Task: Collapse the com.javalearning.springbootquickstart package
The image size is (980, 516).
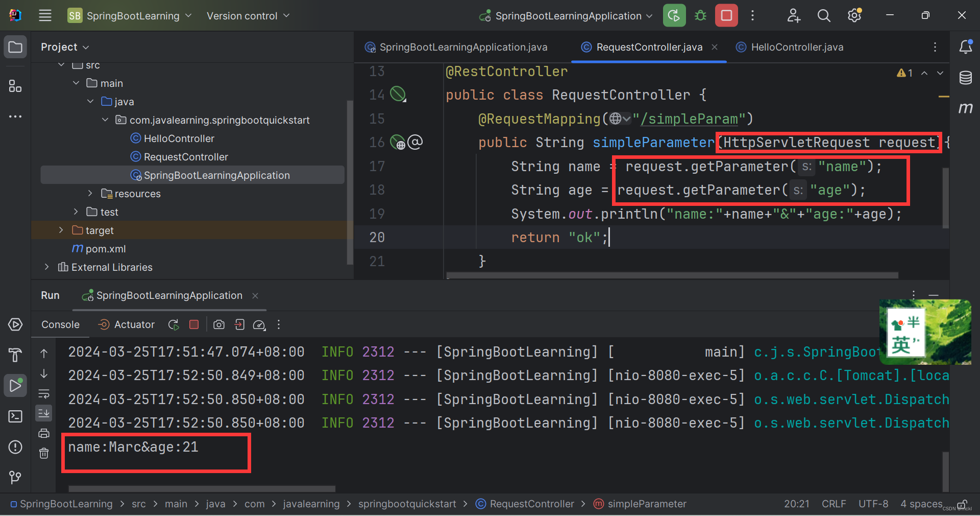Action: pos(105,120)
